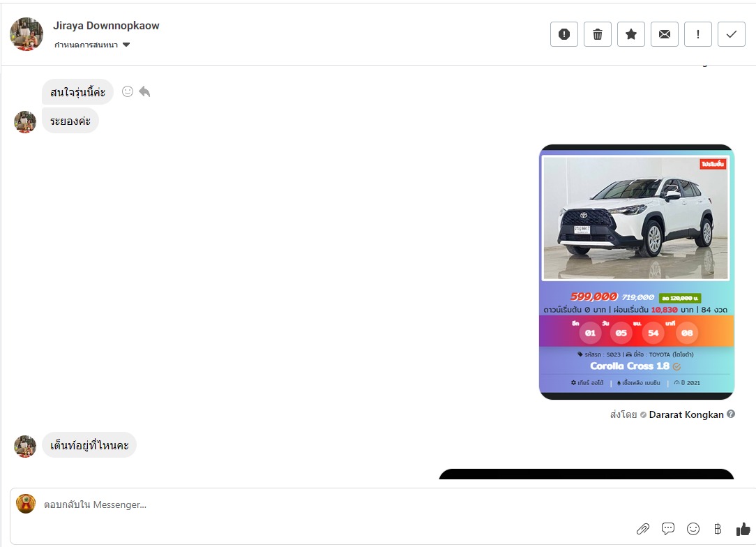
Task: Mark conversation unread with the envelope icon
Action: [x=665, y=34]
